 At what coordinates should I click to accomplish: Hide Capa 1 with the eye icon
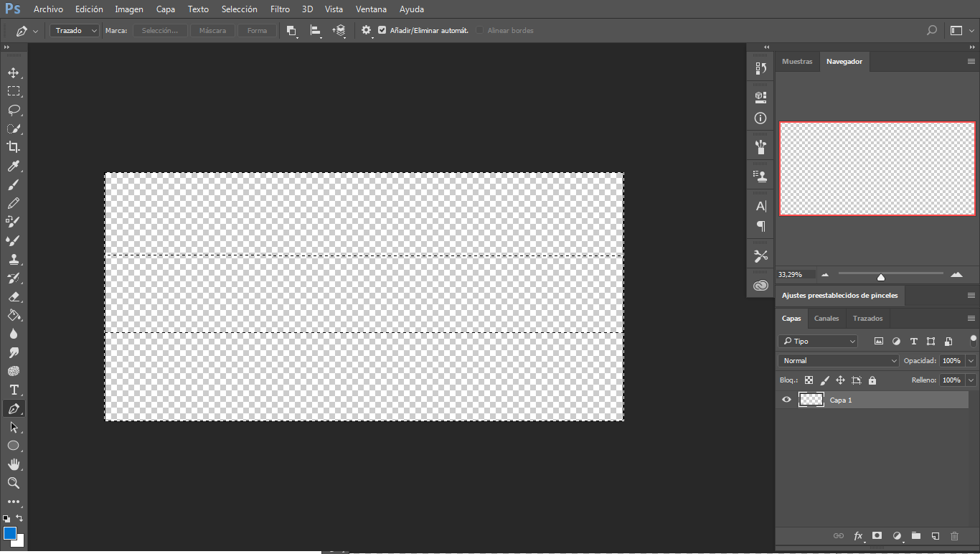coord(786,400)
